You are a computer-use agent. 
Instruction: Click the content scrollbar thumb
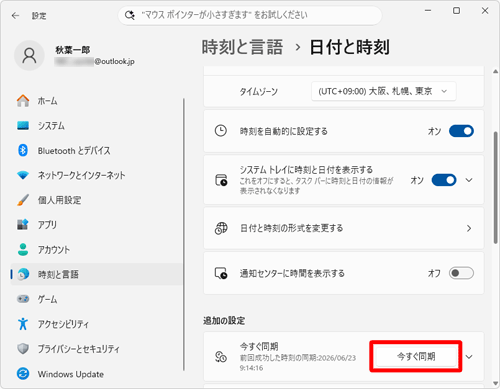click(496, 188)
